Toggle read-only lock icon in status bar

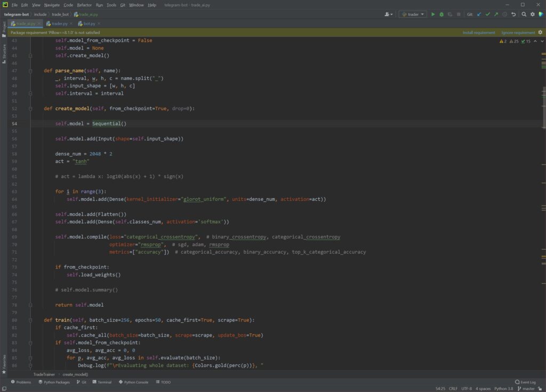click(x=540, y=388)
